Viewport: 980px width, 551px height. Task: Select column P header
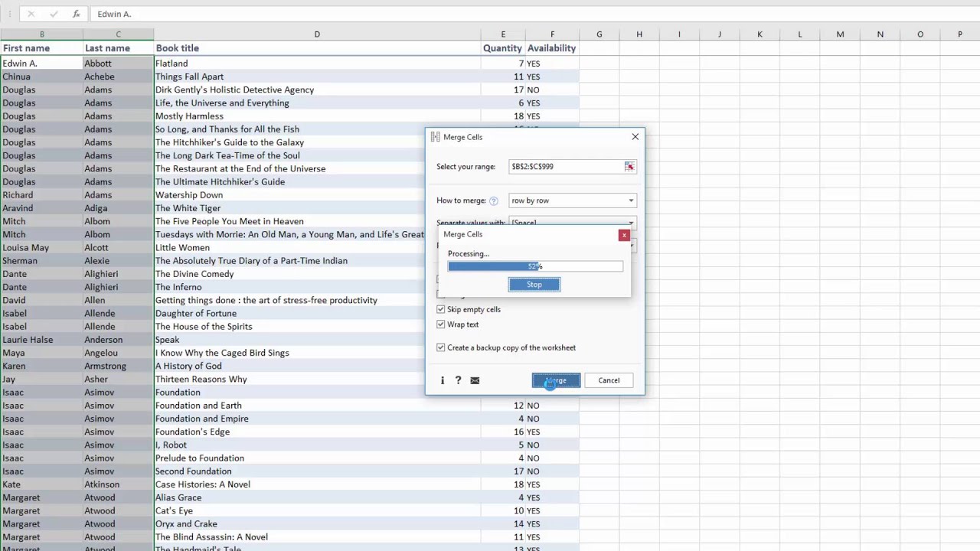(959, 34)
